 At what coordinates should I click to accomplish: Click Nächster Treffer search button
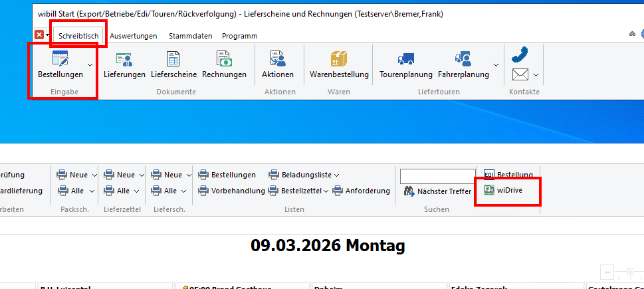click(x=437, y=191)
